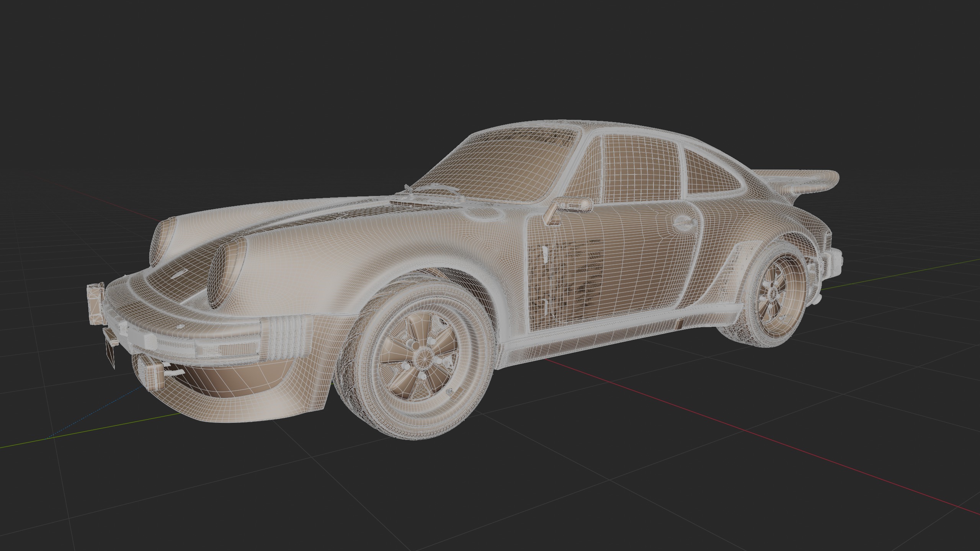Select the upper auxiliary light on bumper
The width and height of the screenshot is (980, 551).
point(95,303)
